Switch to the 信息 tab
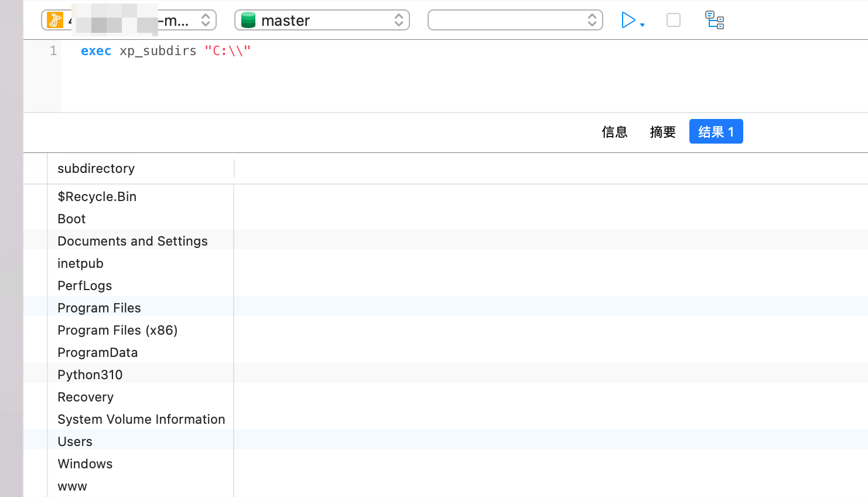 tap(614, 132)
